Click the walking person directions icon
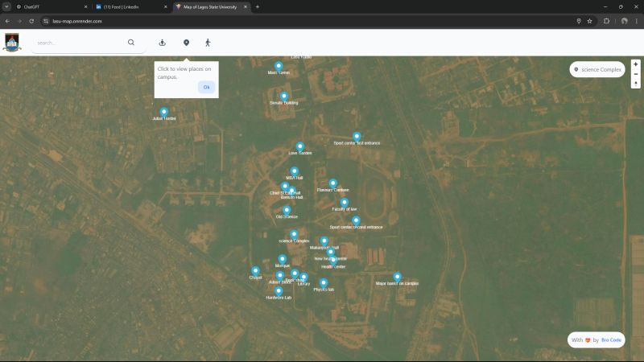This screenshot has height=362, width=644. pyautogui.click(x=208, y=43)
